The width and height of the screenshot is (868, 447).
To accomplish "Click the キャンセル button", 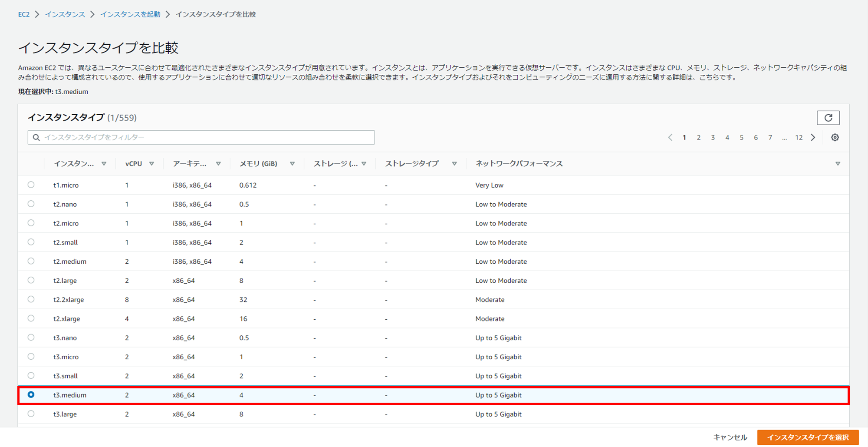I will coord(730,437).
